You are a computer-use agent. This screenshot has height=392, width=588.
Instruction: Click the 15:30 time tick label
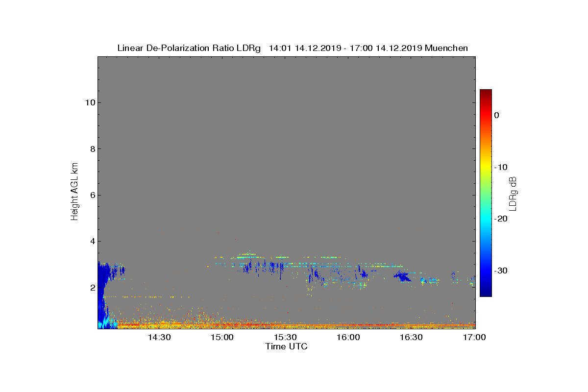pos(286,338)
